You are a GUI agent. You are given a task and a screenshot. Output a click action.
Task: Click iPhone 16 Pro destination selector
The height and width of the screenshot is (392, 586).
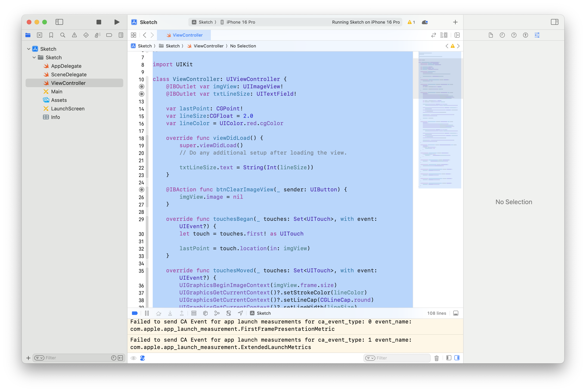click(240, 22)
